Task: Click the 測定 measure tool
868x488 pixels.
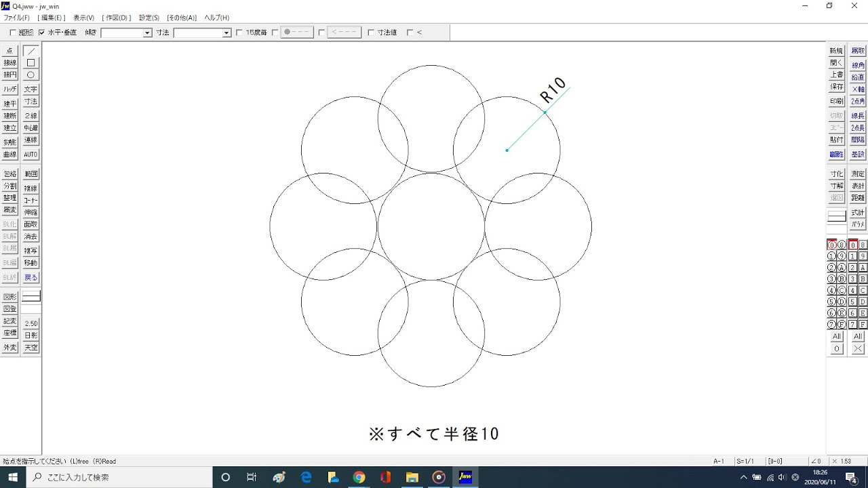Action: pyautogui.click(x=858, y=174)
